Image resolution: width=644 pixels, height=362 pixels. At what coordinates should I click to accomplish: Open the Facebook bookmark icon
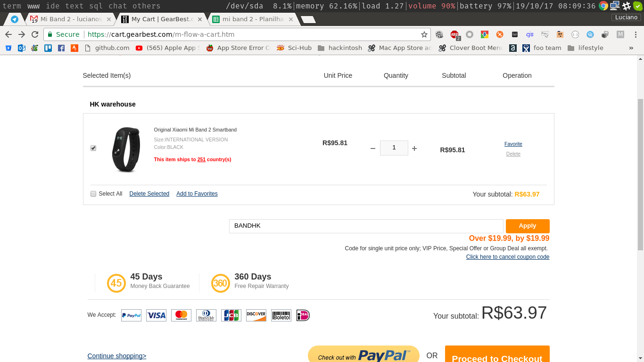[61, 48]
